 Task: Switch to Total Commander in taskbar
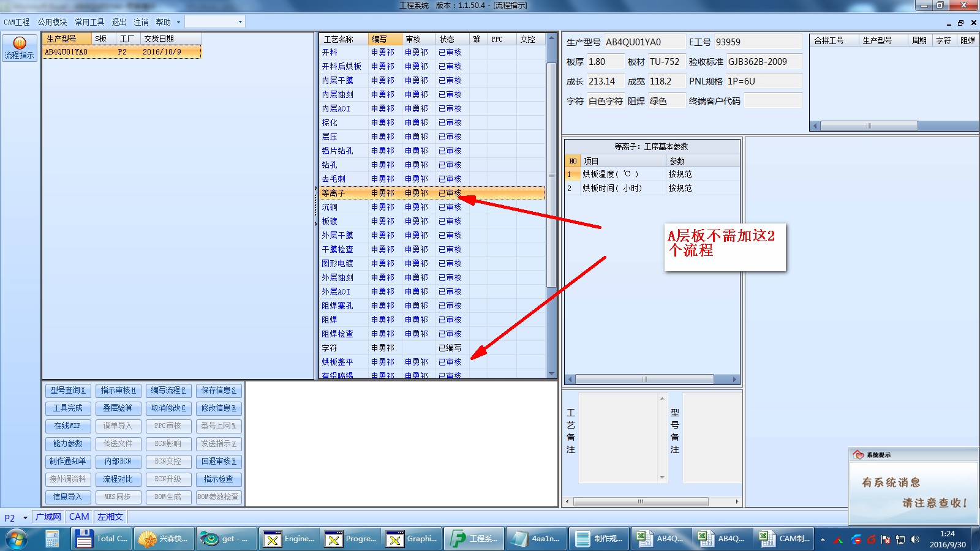point(101,539)
